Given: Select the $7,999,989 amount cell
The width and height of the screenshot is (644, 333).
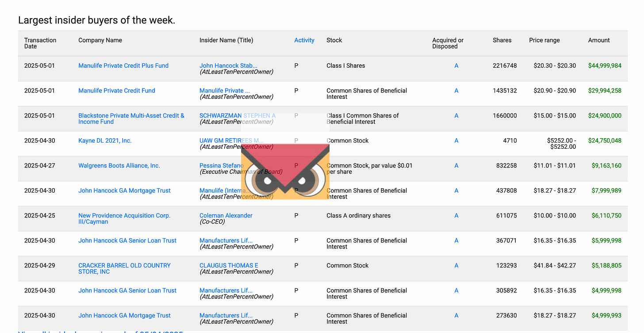Looking at the screenshot, I should [606, 191].
